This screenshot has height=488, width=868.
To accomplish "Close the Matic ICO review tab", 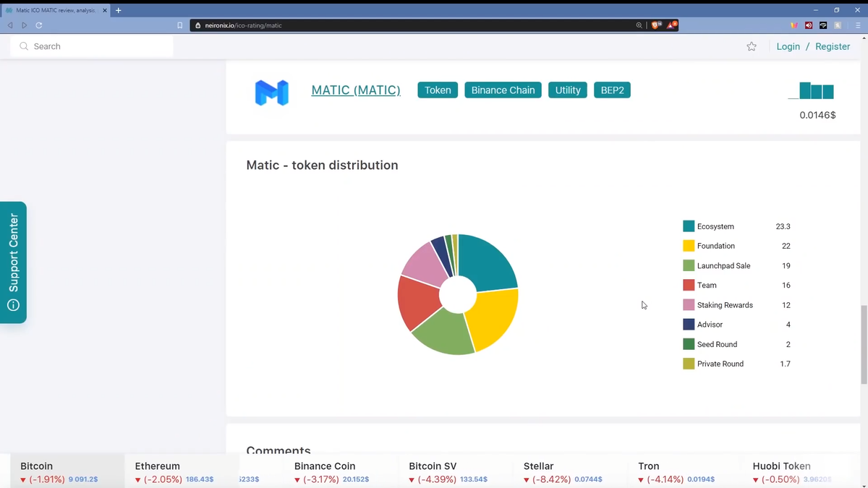I will coord(105,10).
